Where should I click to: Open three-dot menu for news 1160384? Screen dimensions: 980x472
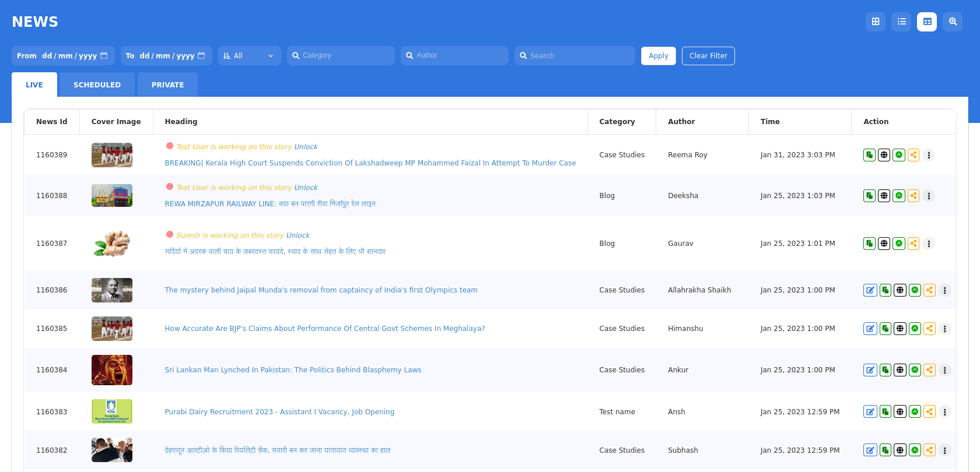pos(944,370)
